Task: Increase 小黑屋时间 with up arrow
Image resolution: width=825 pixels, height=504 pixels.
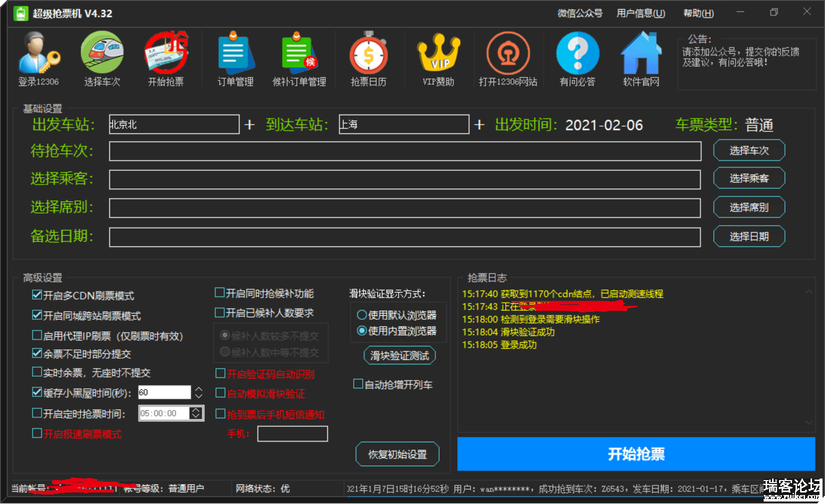Action: 199,389
